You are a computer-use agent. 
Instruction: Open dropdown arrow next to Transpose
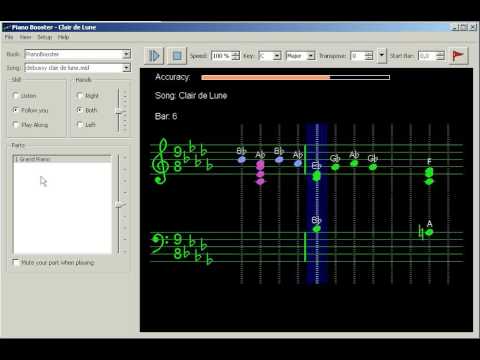(x=382, y=55)
